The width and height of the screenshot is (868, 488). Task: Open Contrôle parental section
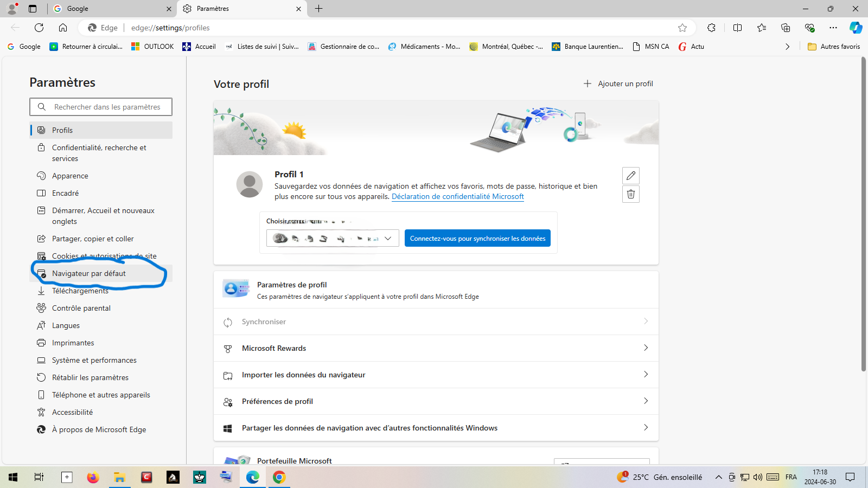click(x=101, y=308)
